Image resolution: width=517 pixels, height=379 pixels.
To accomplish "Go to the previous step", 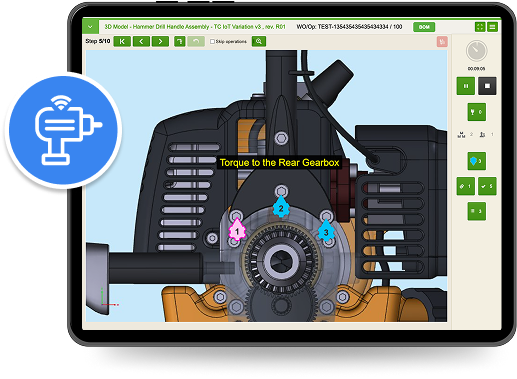I will [x=141, y=41].
